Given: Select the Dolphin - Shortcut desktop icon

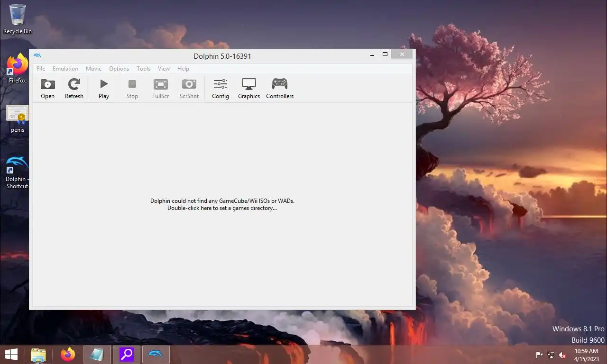Looking at the screenshot, I should point(18,173).
